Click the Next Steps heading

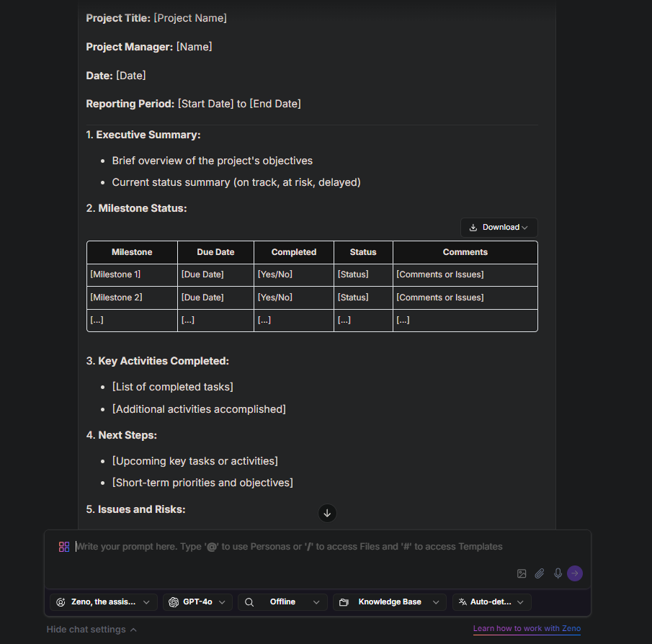point(122,435)
